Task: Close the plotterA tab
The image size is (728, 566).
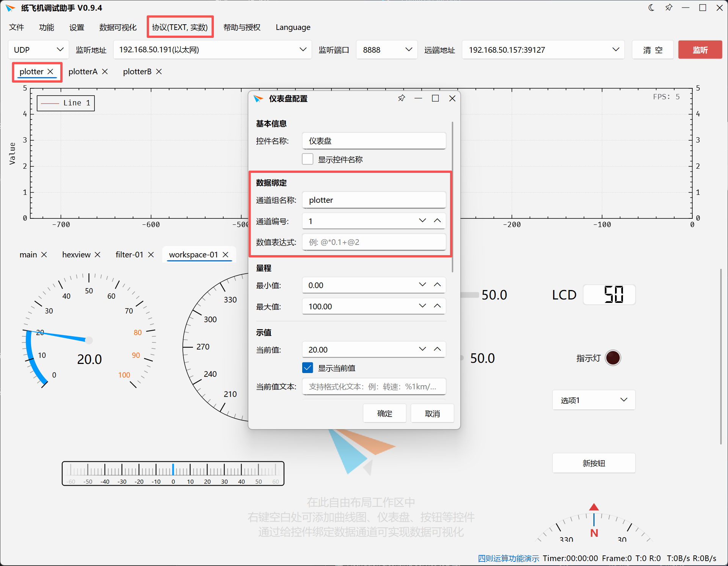Action: (105, 71)
